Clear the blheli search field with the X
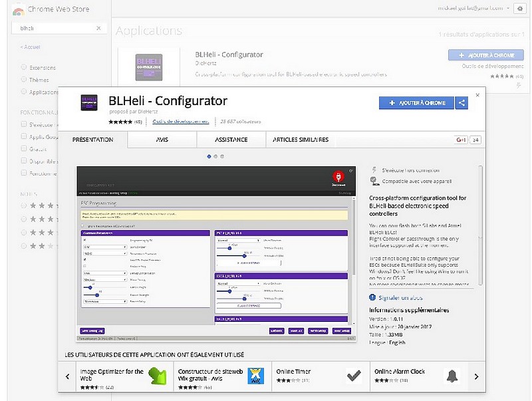Screen dimensions: 532x401 click(98, 28)
